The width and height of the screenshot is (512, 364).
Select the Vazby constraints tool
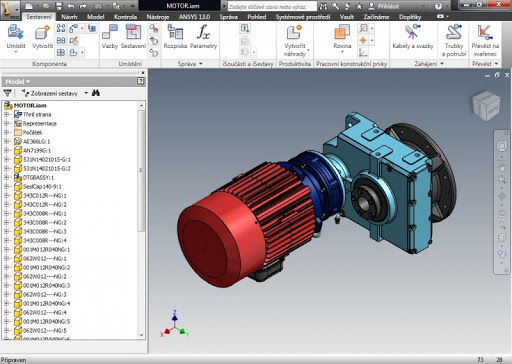(110, 33)
